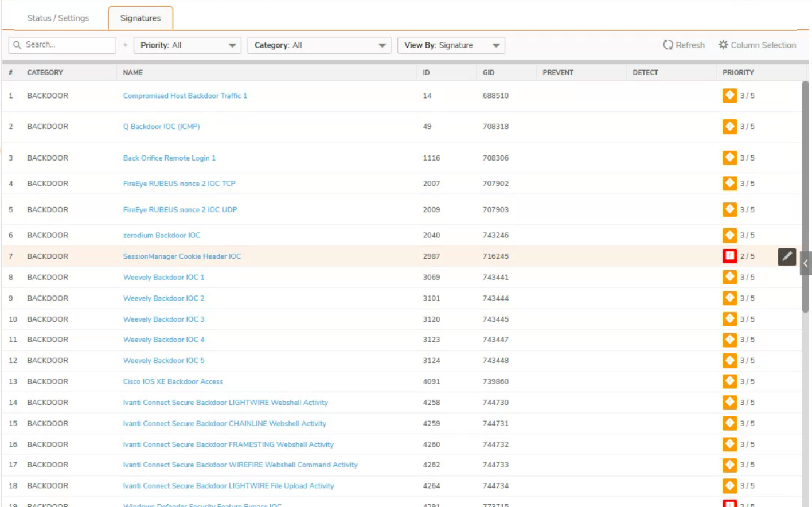The image size is (812, 507).
Task: Switch to the Status / Settings tab
Action: 58,18
